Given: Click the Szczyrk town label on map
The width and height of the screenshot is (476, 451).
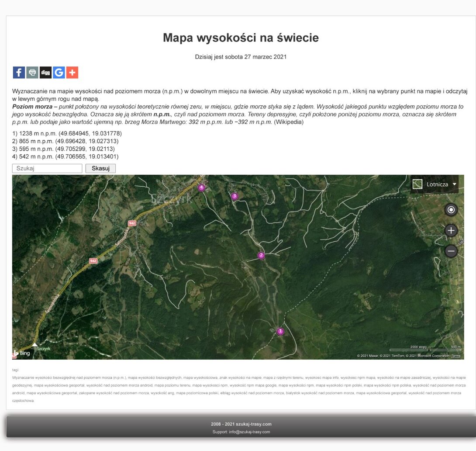Looking at the screenshot, I should (172, 199).
